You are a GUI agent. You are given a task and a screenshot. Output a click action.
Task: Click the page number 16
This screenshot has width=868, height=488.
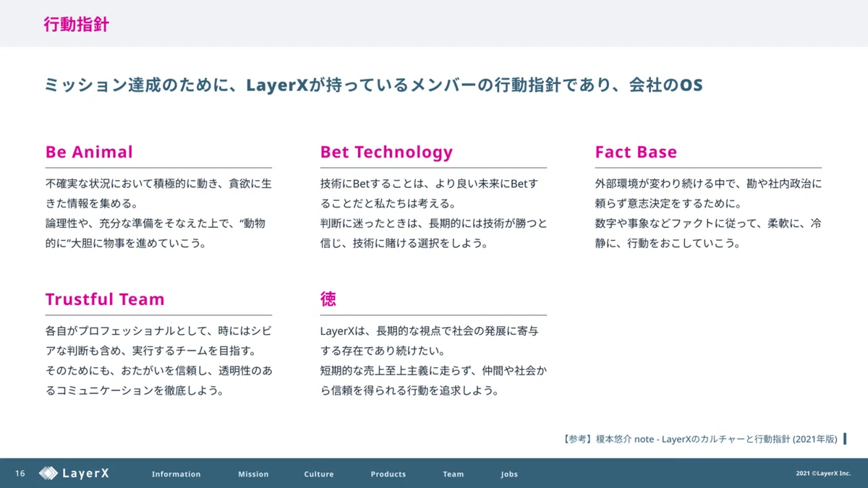(20, 474)
